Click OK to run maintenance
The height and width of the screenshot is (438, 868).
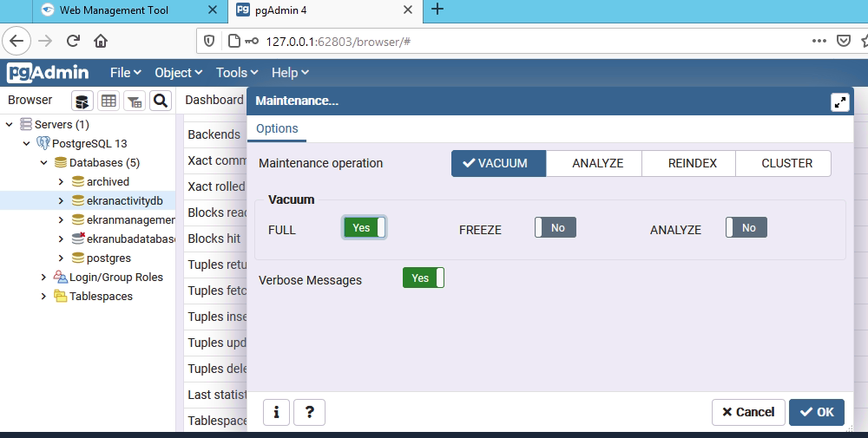click(816, 412)
